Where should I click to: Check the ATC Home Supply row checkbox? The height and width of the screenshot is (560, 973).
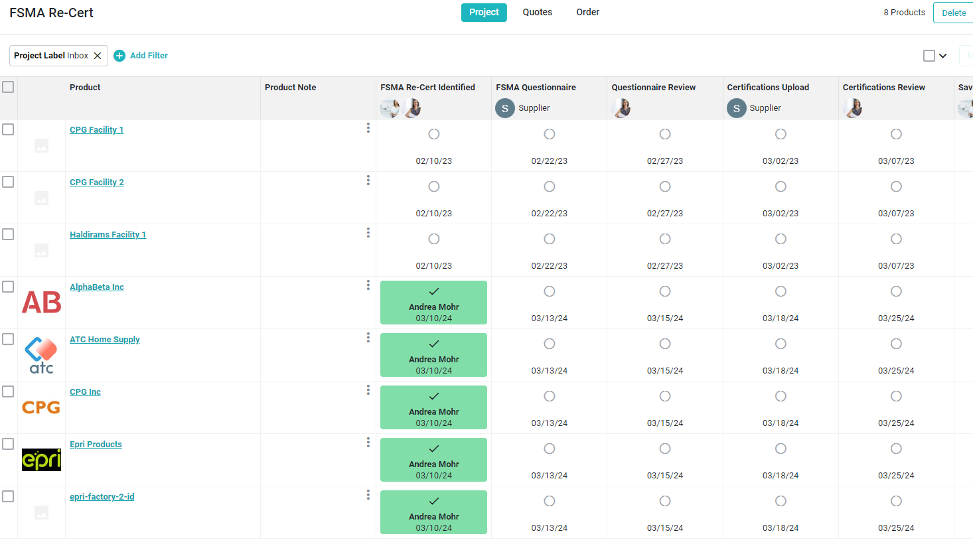pyautogui.click(x=8, y=339)
